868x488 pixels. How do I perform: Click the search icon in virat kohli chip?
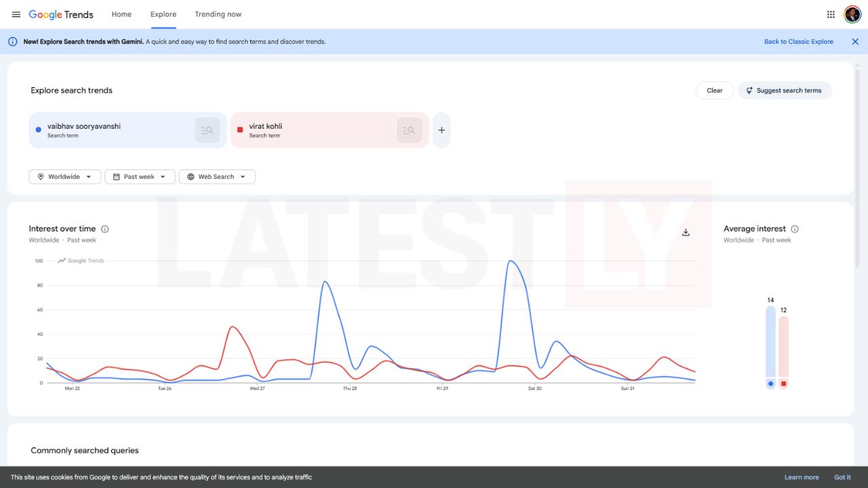pyautogui.click(x=409, y=130)
